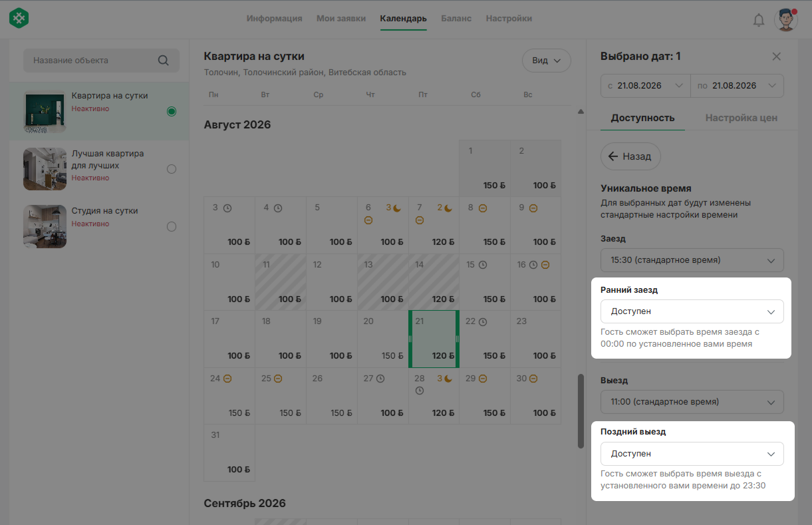Select August 21 calendar cell
The image size is (812, 525).
434,339
